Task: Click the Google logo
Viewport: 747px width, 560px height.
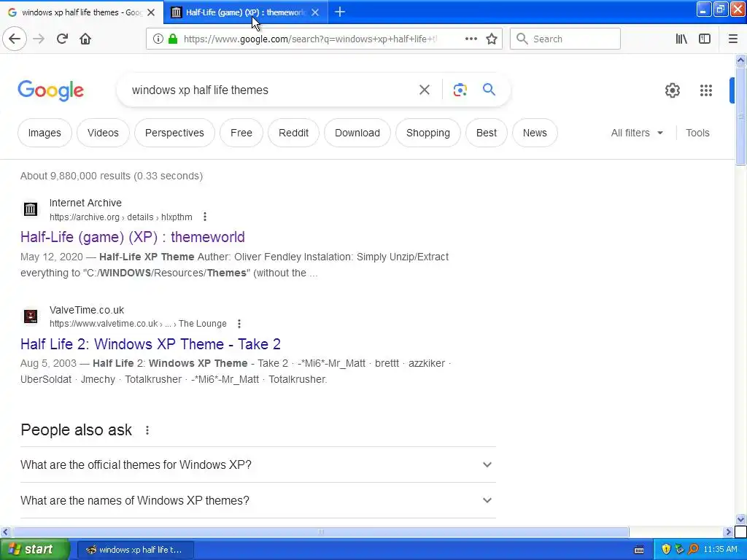Action: [50, 90]
